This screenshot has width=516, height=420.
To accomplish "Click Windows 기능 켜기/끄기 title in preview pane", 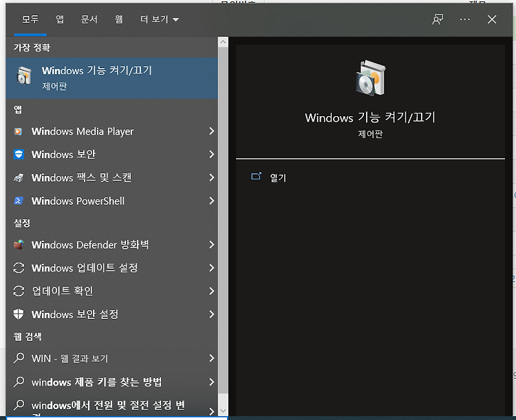I will click(370, 118).
